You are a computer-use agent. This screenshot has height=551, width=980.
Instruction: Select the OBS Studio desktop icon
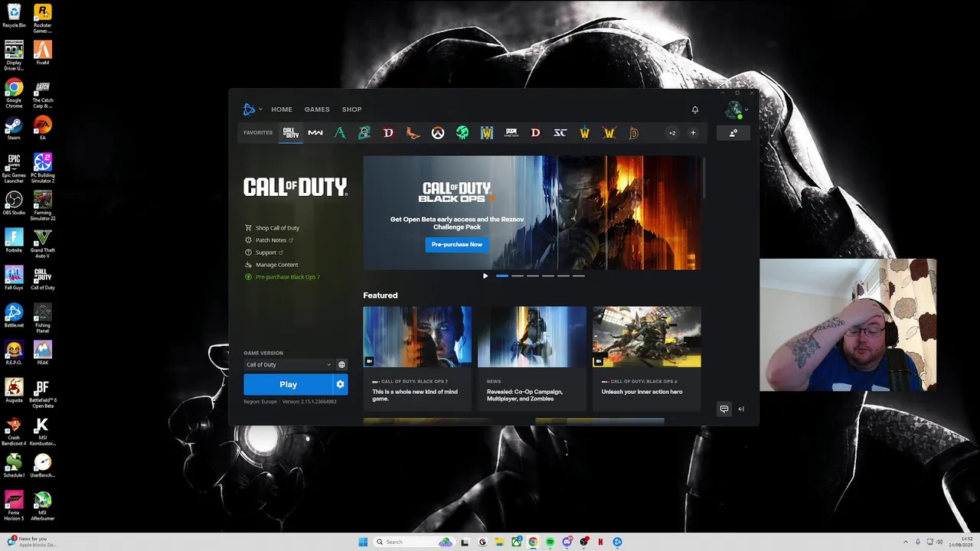coord(14,203)
